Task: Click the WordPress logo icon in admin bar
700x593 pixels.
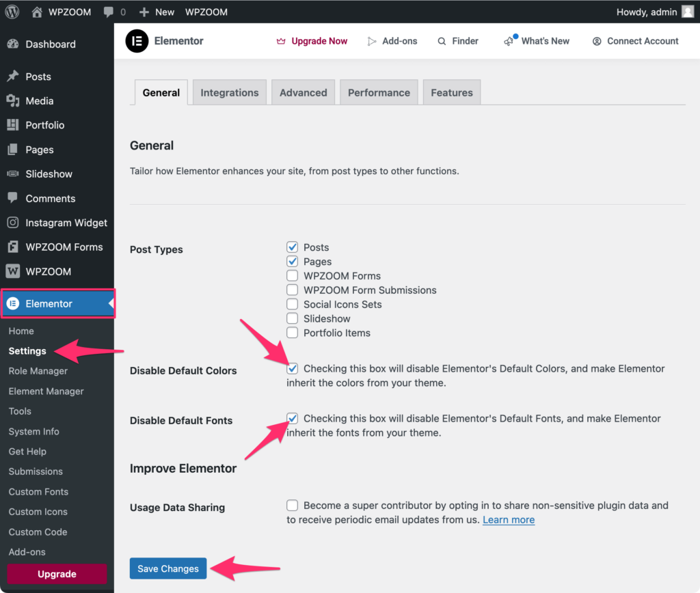Action: (x=12, y=12)
